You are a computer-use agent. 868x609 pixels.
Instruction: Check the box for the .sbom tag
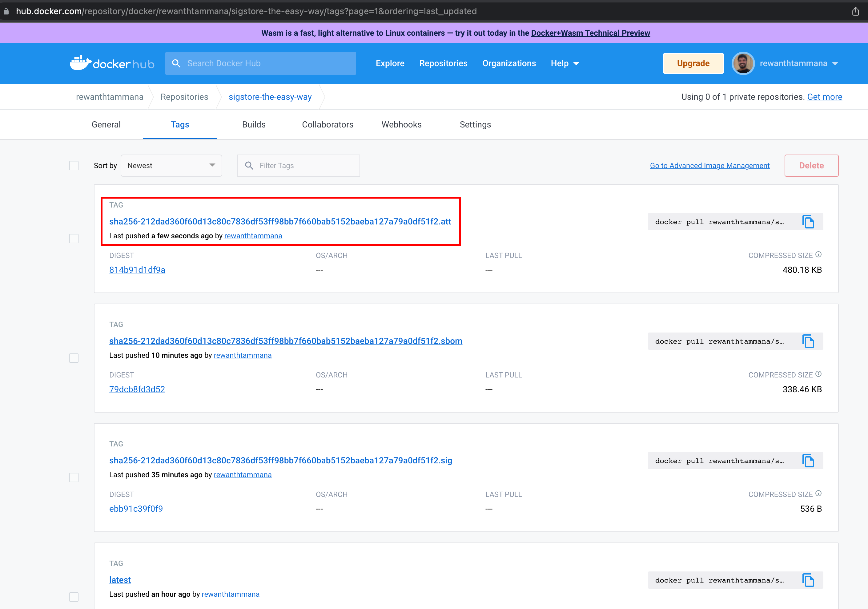[x=74, y=358]
